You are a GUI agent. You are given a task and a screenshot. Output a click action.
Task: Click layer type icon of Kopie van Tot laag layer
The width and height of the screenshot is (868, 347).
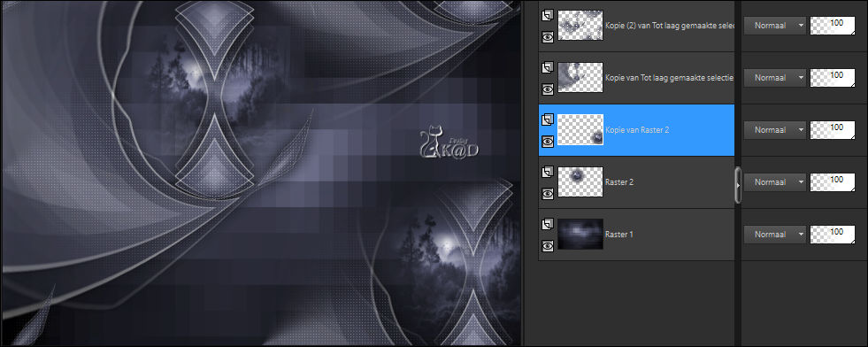click(548, 66)
